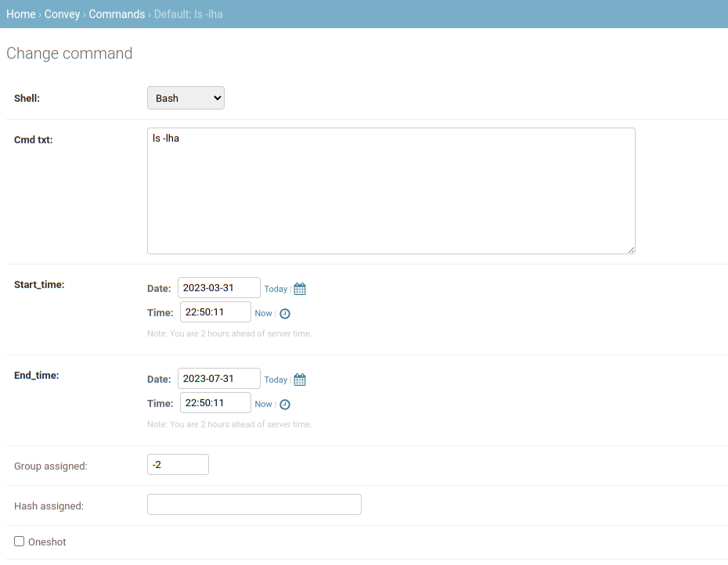The image size is (728, 565).
Task: Click Now next to the End_time time
Action: 263,404
